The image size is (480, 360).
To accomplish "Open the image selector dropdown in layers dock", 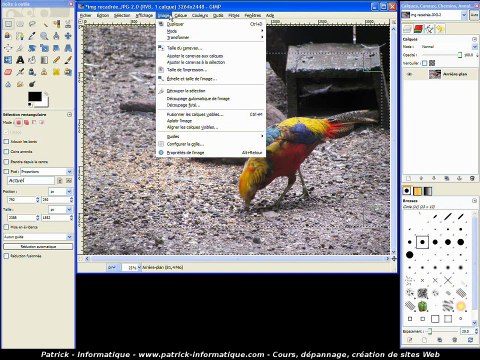I will [434, 15].
